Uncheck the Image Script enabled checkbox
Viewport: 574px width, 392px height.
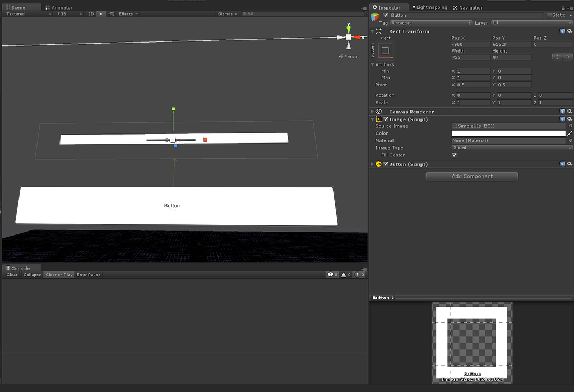point(385,119)
